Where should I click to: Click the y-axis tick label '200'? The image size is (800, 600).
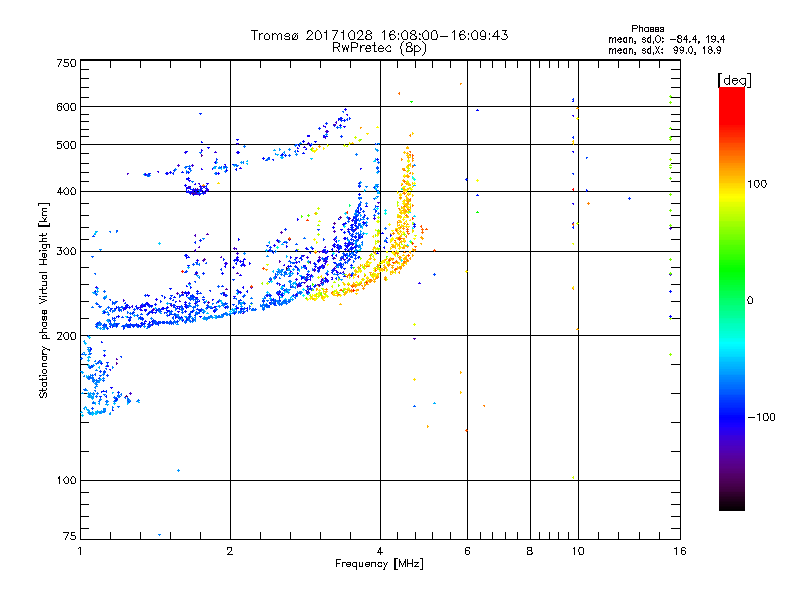[x=66, y=336]
